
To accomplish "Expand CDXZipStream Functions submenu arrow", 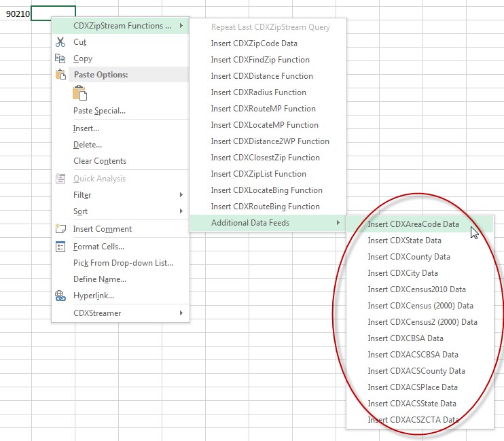I will click(x=181, y=25).
